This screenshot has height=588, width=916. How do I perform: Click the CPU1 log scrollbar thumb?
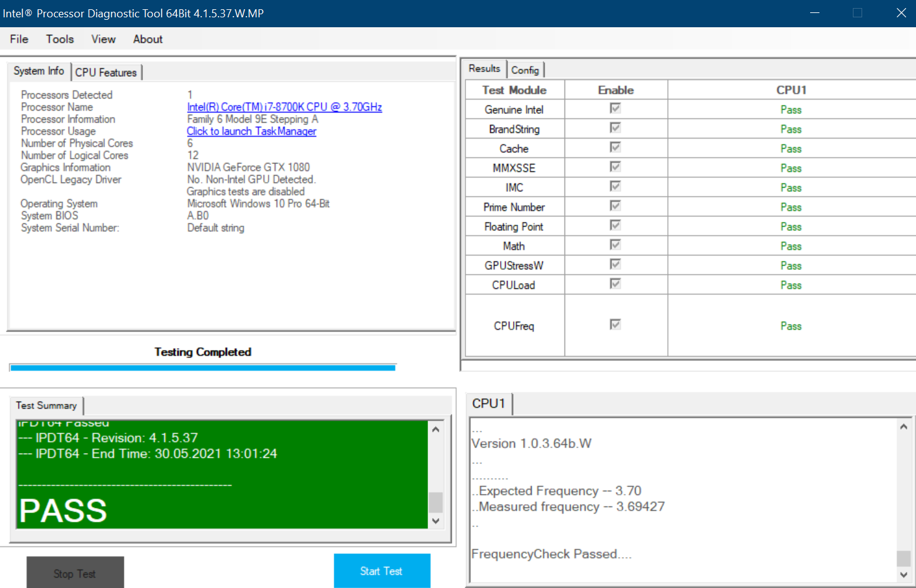[904, 558]
